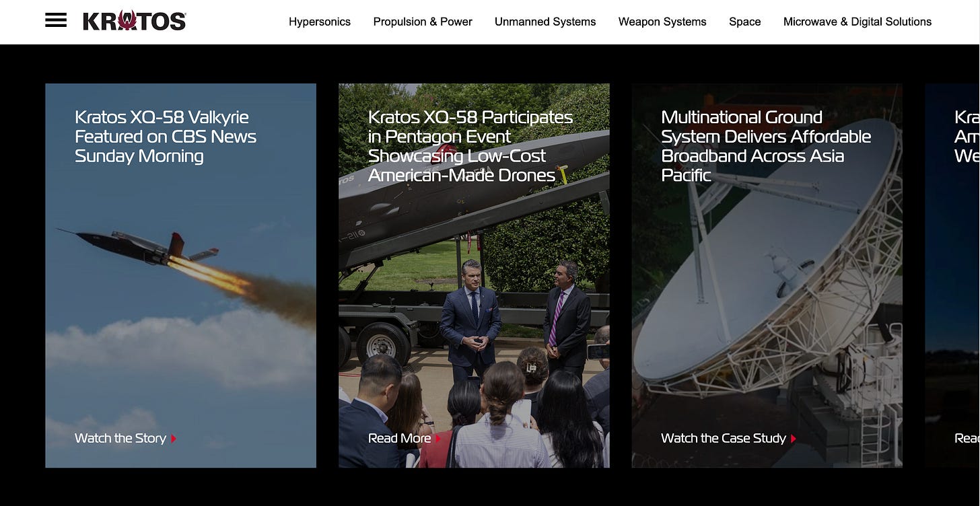
Task: Click red arrow beside Watch the Story
Action: 174,439
